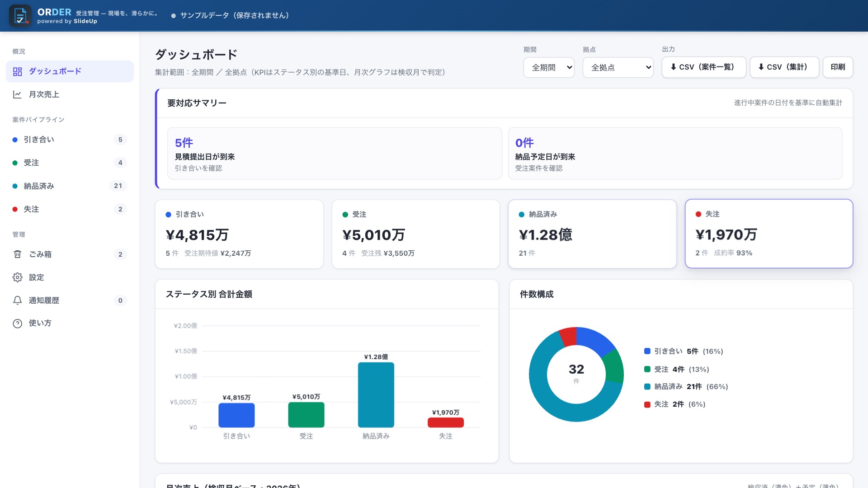This screenshot has width=868, height=488.
Task: Click the green 受注 bar in chart
Action: [x=306, y=415]
